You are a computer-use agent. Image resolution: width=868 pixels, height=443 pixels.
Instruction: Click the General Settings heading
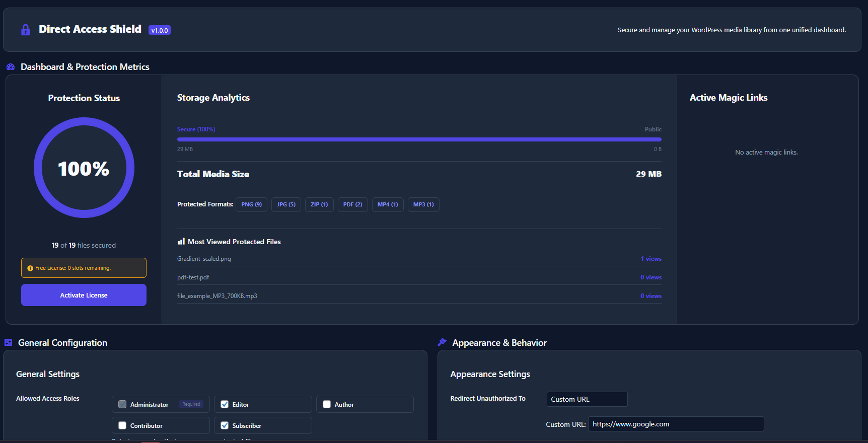[48, 374]
